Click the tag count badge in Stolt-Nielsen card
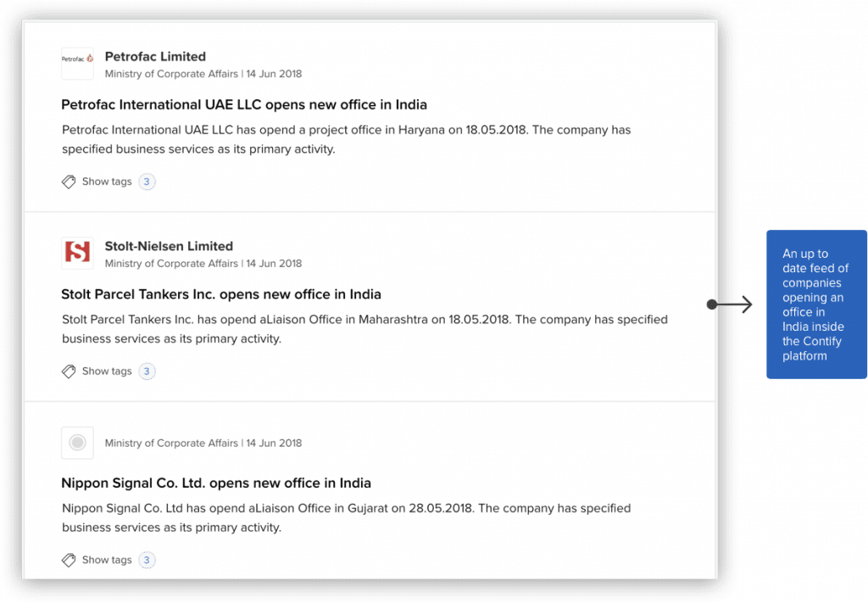868x603 pixels. tap(147, 371)
